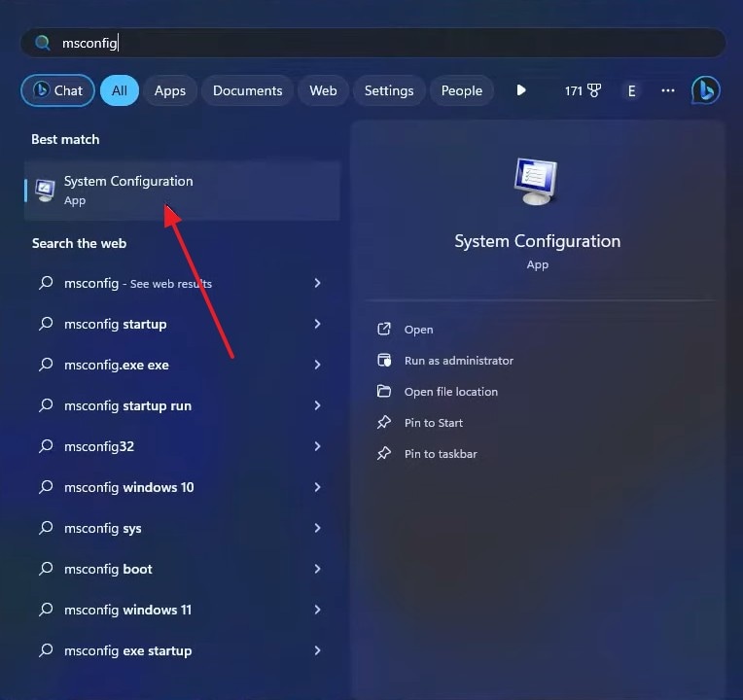Expand the msconfig boot chevron
This screenshot has height=700, width=743.
click(x=317, y=568)
